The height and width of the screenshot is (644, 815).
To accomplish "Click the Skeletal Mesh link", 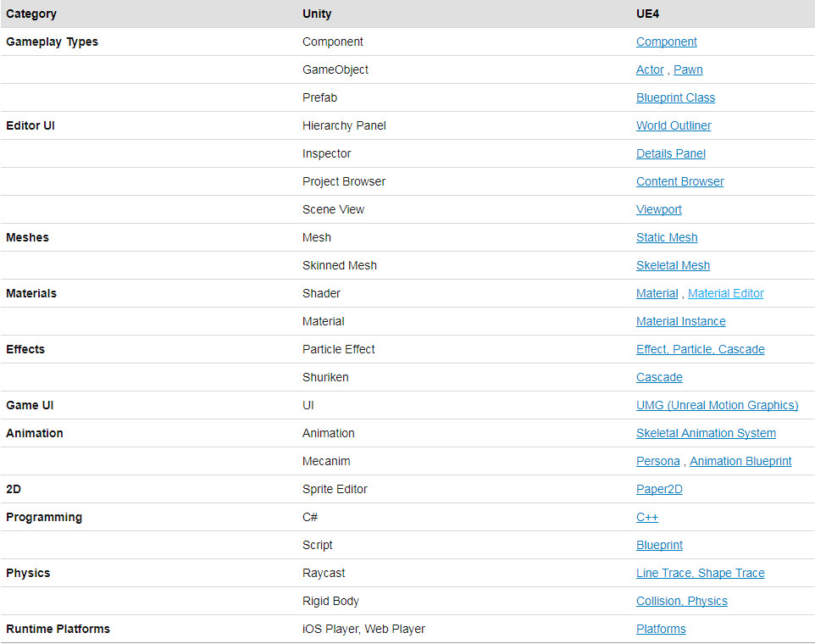I will click(673, 265).
